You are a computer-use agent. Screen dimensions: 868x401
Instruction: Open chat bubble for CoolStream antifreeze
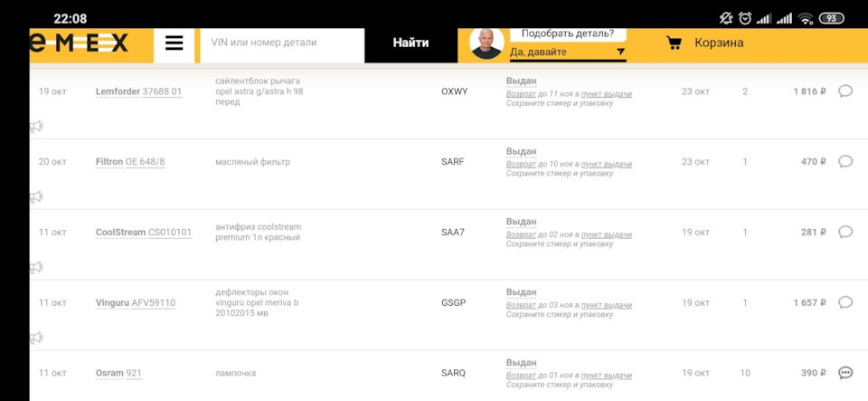[x=845, y=232]
